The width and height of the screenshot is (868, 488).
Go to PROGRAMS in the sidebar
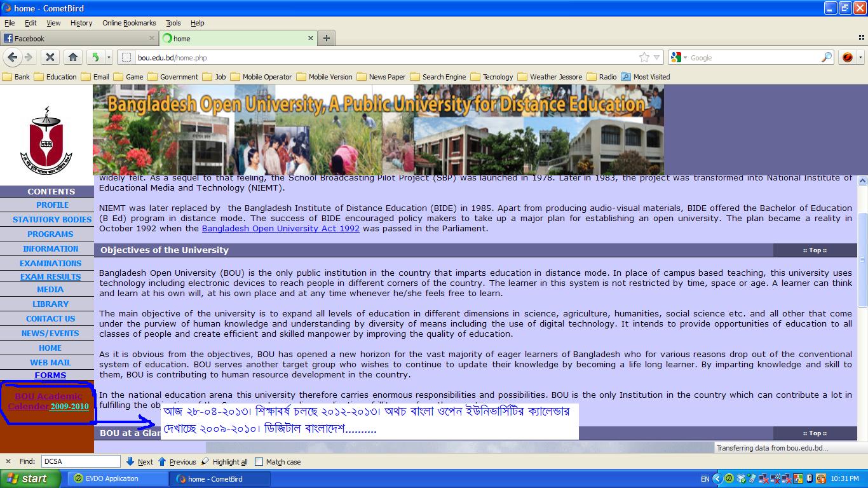50,234
